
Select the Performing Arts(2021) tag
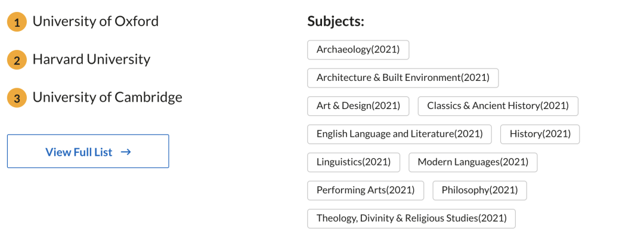click(366, 190)
